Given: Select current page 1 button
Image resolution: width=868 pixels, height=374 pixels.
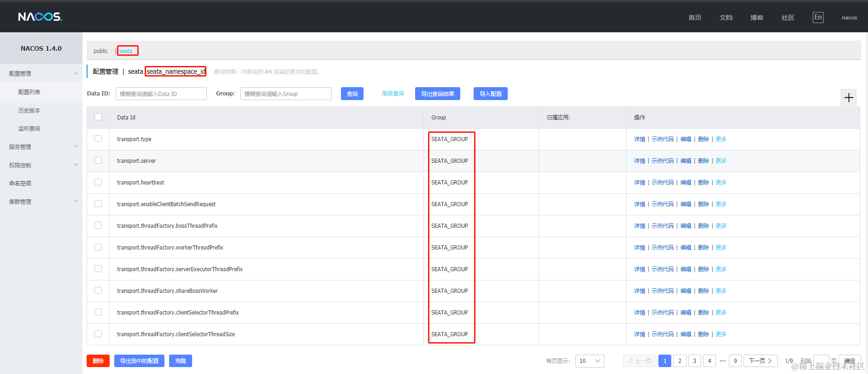Looking at the screenshot, I should tap(665, 361).
